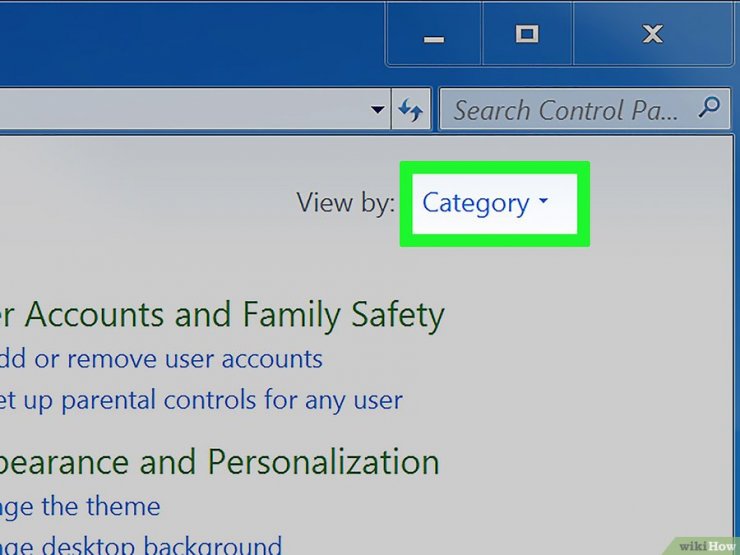The width and height of the screenshot is (740, 555).
Task: Open User Accounts and Family Safety
Action: (222, 315)
